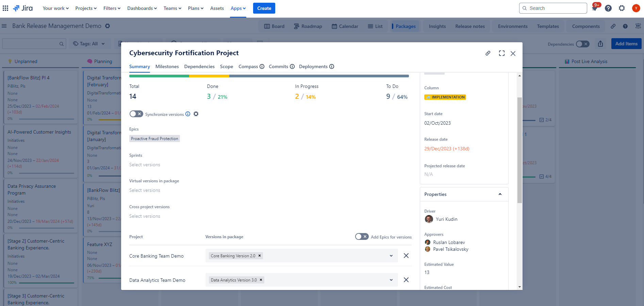
Task: Expand package dialog to full screen
Action: pyautogui.click(x=502, y=53)
